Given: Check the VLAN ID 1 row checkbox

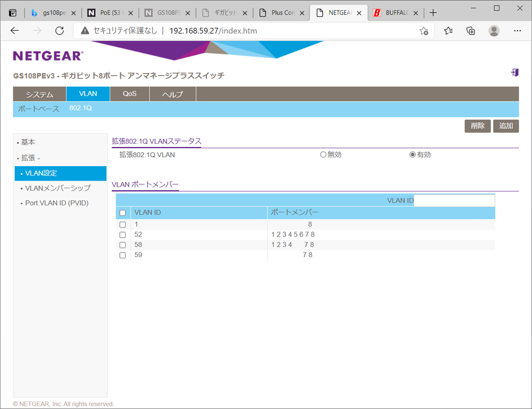Looking at the screenshot, I should point(123,225).
